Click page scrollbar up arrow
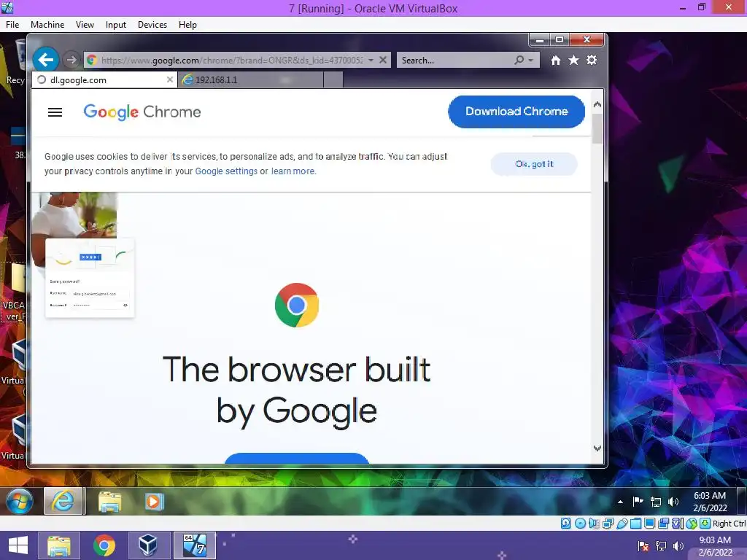This screenshot has height=560, width=747. tap(597, 104)
